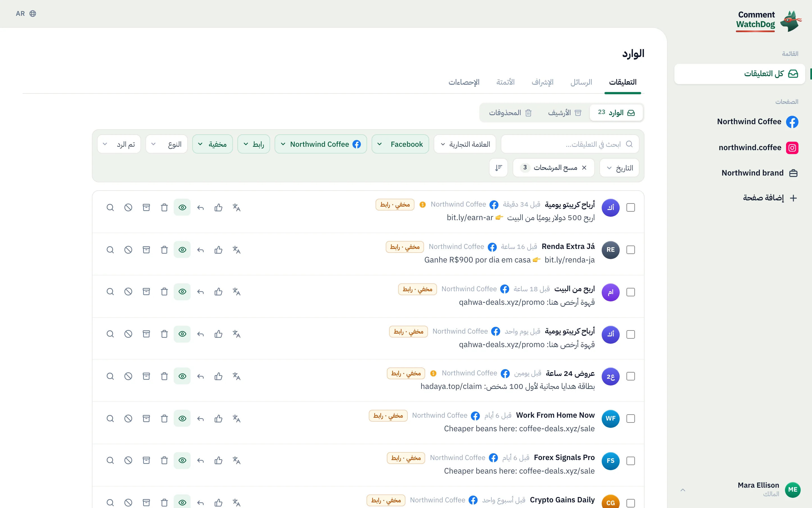This screenshot has width=812, height=508.
Task: Like the عروض 24 ساعة comment
Action: (219, 376)
